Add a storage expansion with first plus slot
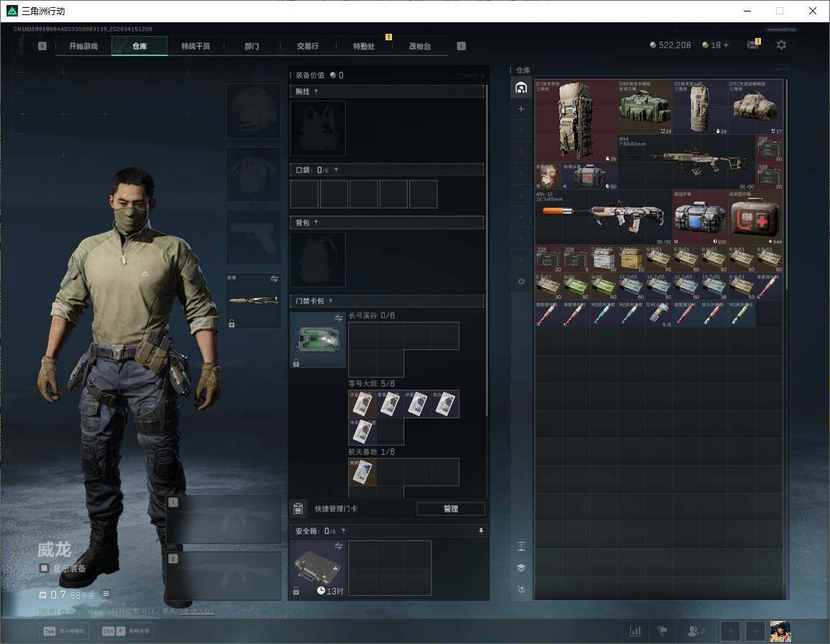This screenshot has height=644, width=830. point(521,109)
